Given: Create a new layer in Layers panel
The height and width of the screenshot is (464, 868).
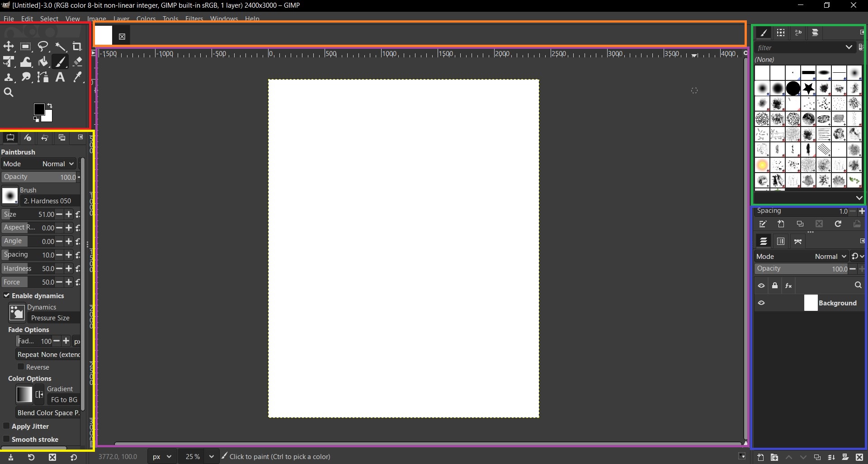Looking at the screenshot, I should pos(760,457).
